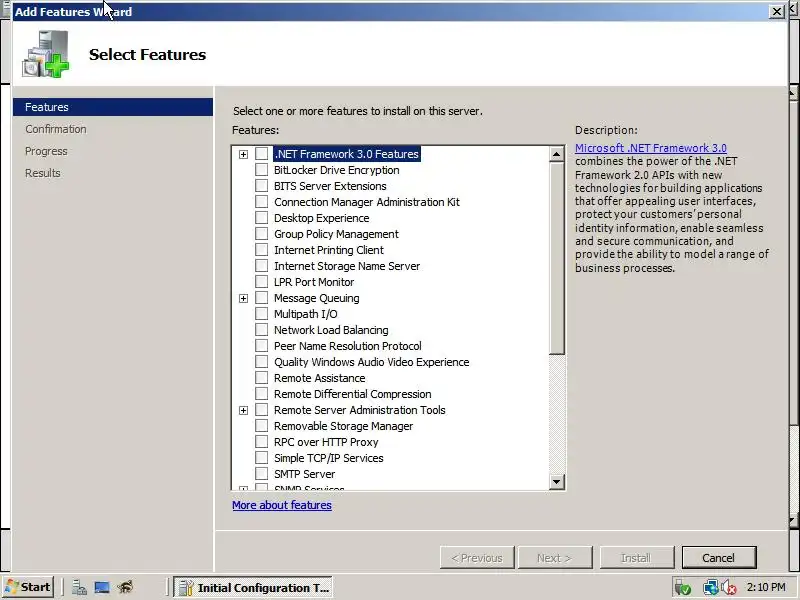Image resolution: width=800 pixels, height=600 pixels.
Task: Tick BITS Server Extensions checkbox
Action: coord(261,186)
